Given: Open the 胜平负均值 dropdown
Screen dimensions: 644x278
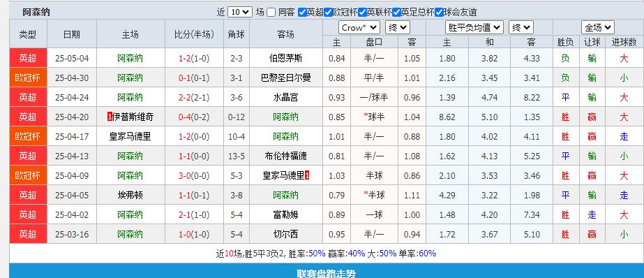Looking at the screenshot, I should point(474,27).
